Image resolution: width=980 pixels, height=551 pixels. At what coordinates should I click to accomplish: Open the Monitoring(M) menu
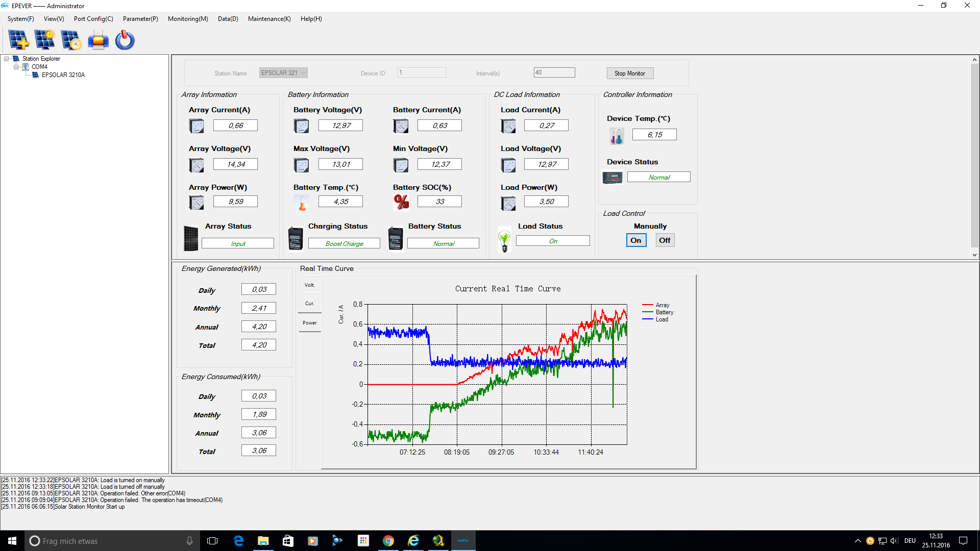(x=188, y=19)
